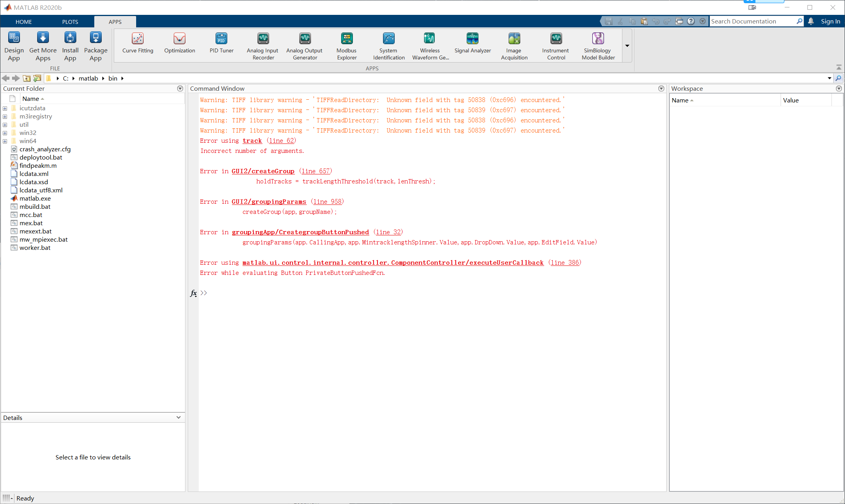Open the track line 62 error link
The width and height of the screenshot is (845, 504).
[252, 140]
